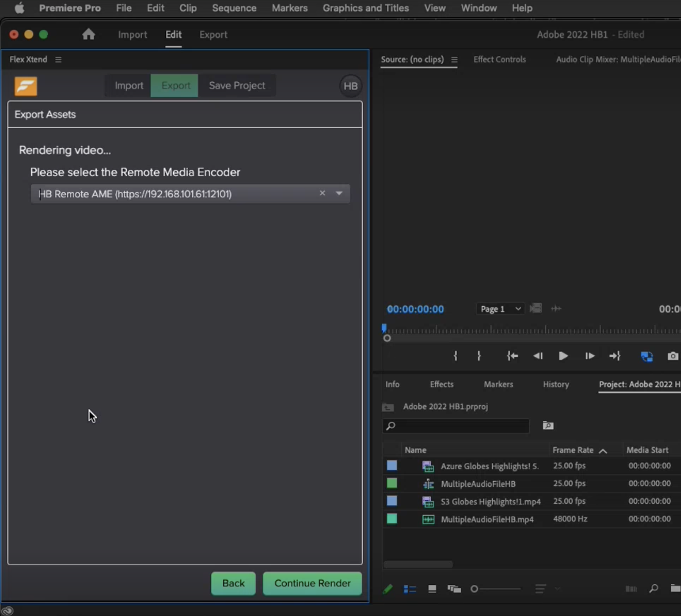Select the Flex Xtend Import button

[x=129, y=85]
